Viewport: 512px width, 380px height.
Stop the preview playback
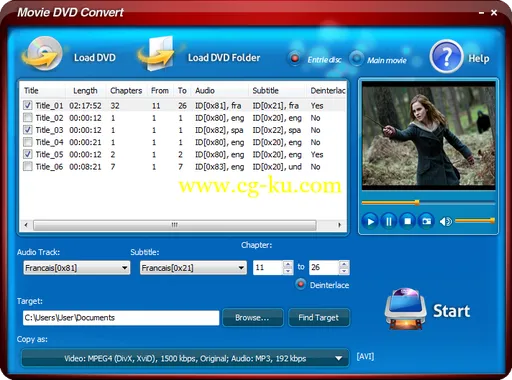407,221
